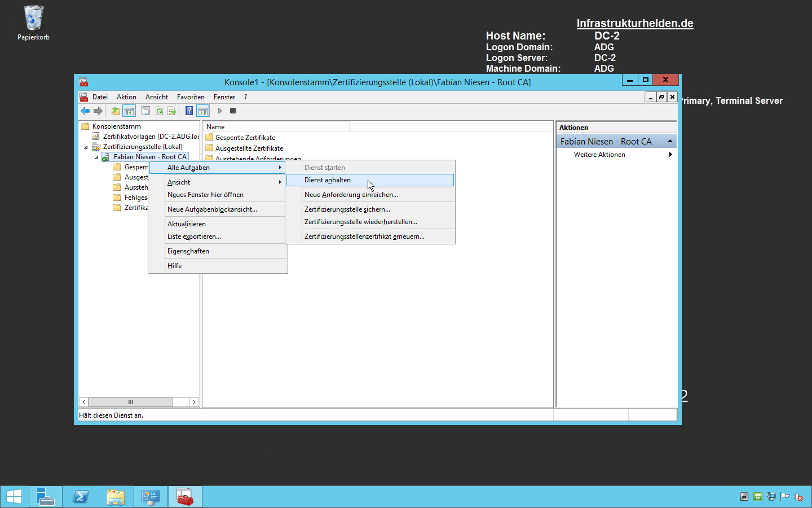Screen dimensions: 812x508
Task: Click the Name column header
Action: 276,127
